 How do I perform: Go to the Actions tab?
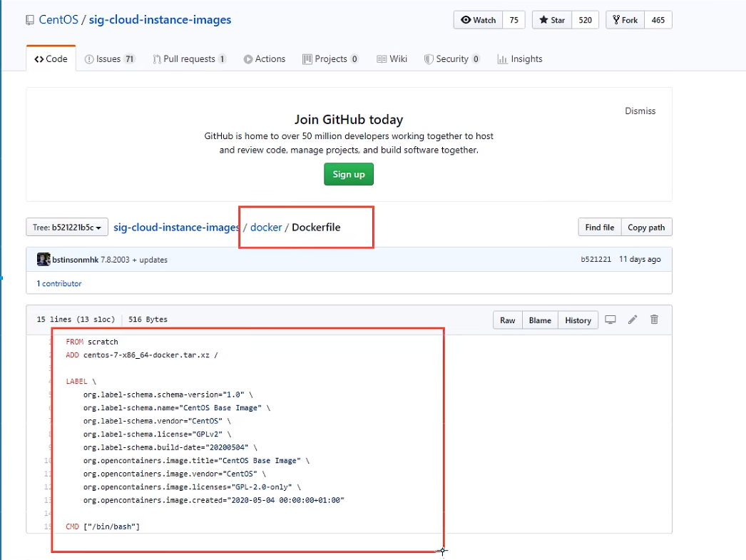(x=265, y=59)
